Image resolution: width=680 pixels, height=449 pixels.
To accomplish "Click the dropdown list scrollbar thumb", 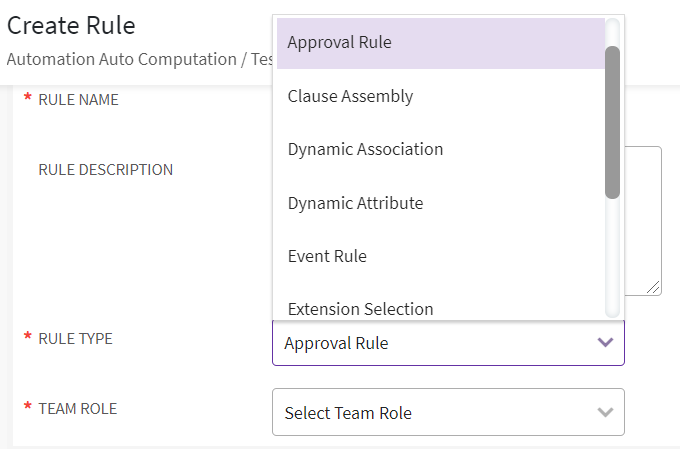I will tap(613, 120).
